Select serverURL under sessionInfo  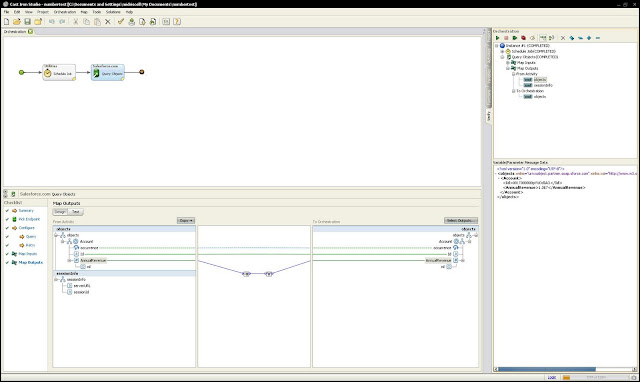coord(81,286)
